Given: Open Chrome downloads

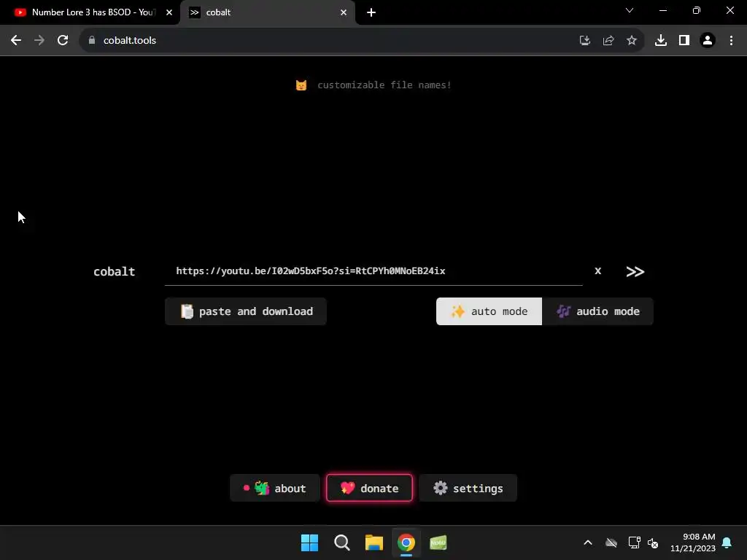Looking at the screenshot, I should [661, 41].
